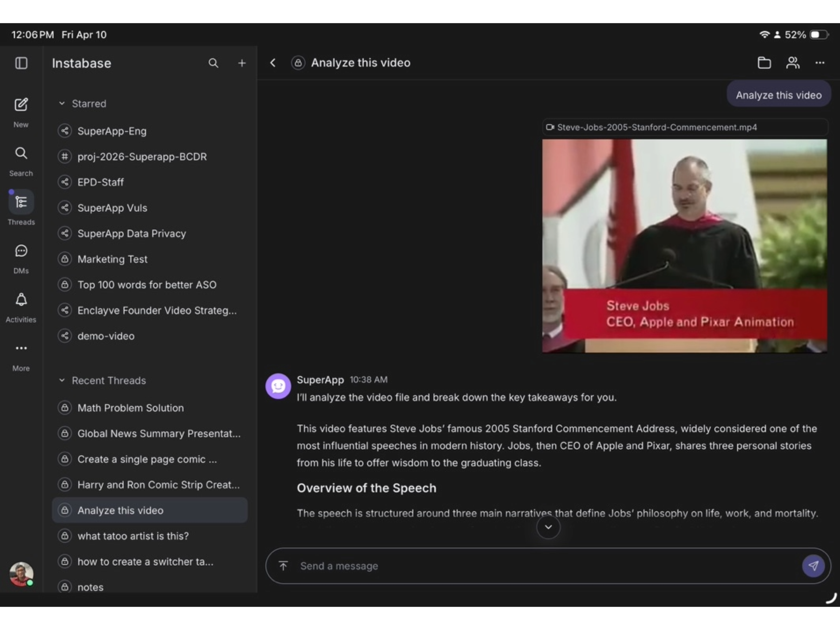Viewport: 840px width, 630px height.
Task: Open the EPD-Staff thread
Action: coord(150,182)
